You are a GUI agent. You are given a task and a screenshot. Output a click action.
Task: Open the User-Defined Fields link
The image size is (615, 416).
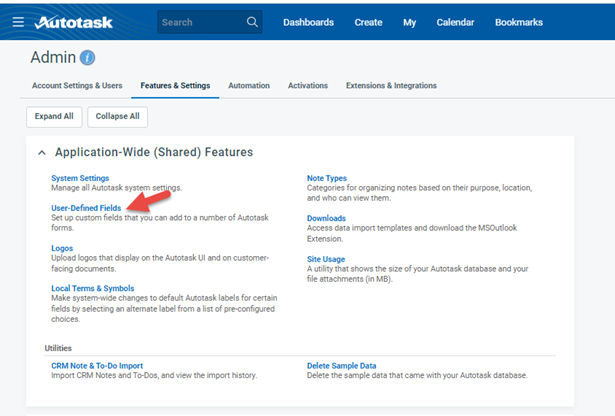point(86,208)
